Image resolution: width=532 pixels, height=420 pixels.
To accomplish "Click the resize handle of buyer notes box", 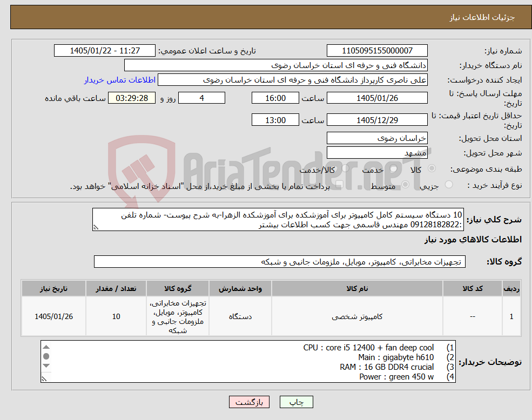I will (x=44, y=378).
